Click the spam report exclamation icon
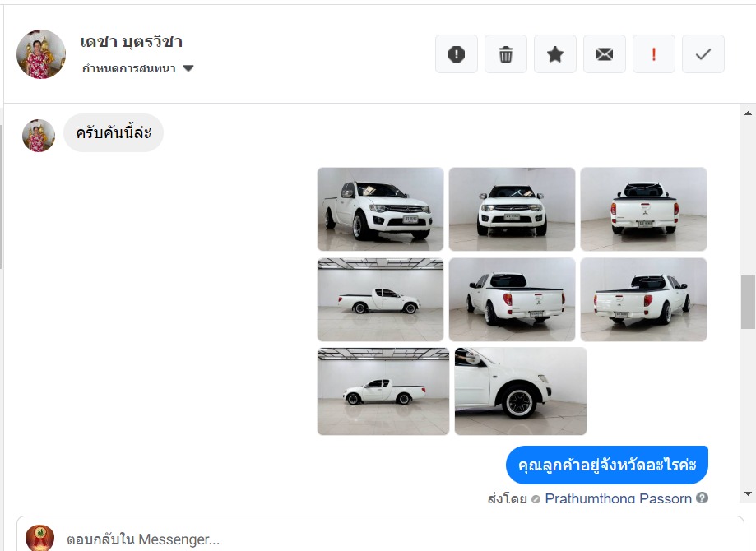The height and width of the screenshot is (551, 756). 456,54
